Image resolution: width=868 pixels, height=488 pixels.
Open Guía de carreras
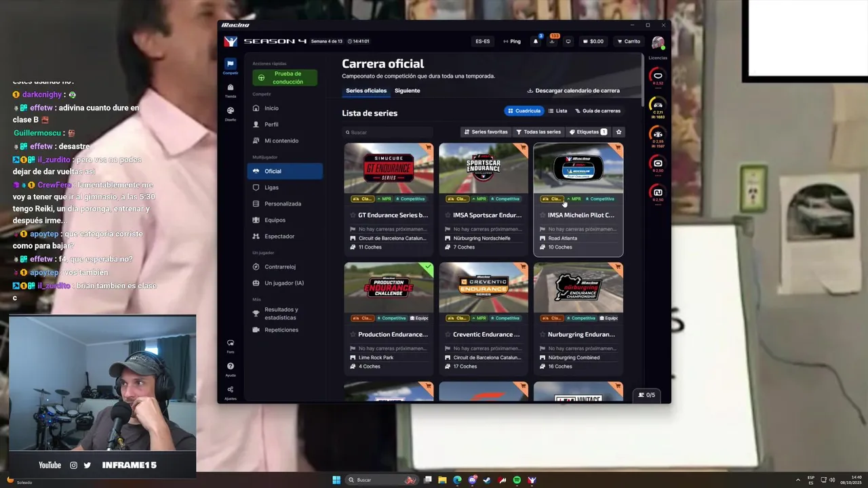(x=597, y=110)
